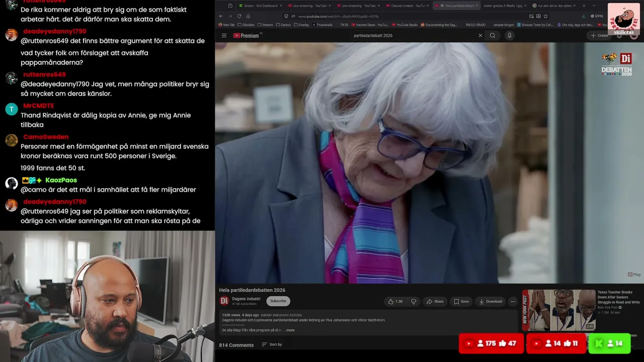Viewport: 644px width, 362px height.
Task: Run the YouTube search with magnifier button
Action: (493, 36)
